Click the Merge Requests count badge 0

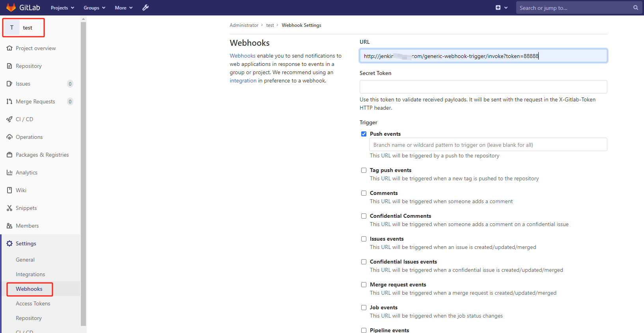coord(70,101)
